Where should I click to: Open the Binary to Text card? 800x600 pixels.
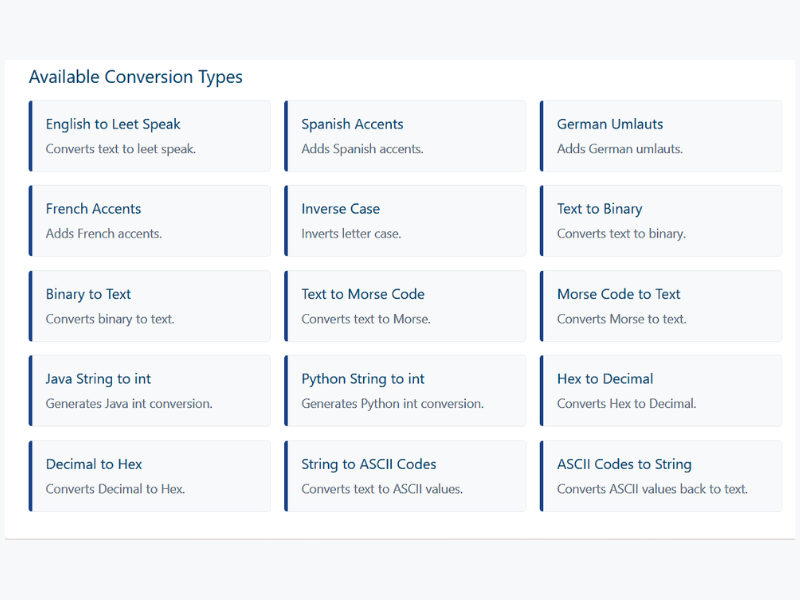point(149,306)
